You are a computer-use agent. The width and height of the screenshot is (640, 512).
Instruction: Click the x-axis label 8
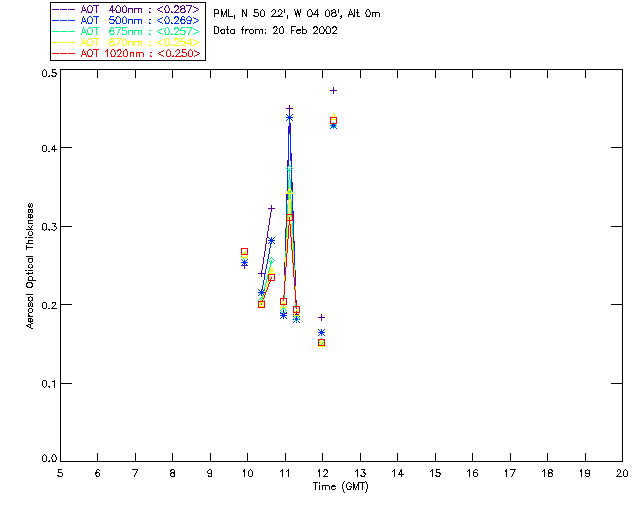tap(173, 473)
